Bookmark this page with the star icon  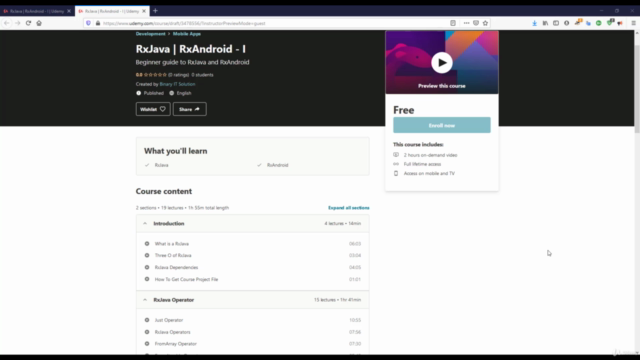[485, 23]
